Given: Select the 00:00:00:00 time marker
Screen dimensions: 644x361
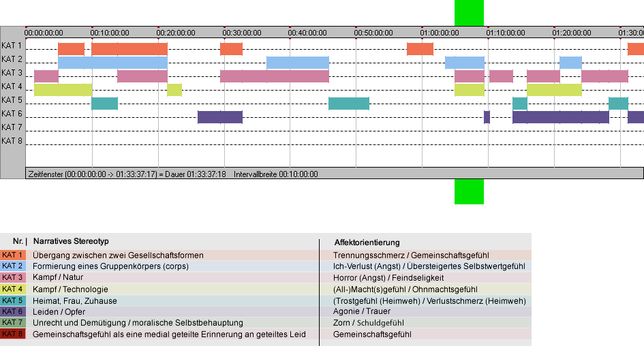Looking at the screenshot, I should click(x=44, y=33).
